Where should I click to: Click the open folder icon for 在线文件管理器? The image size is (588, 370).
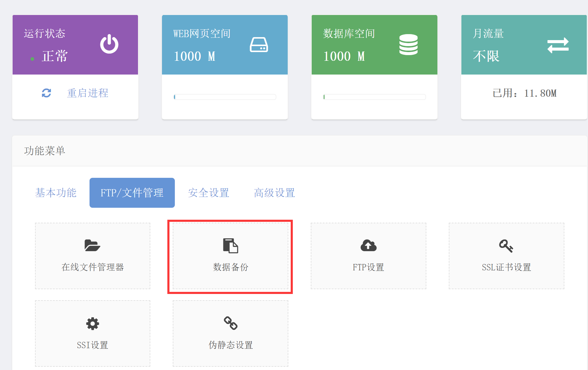coord(92,245)
